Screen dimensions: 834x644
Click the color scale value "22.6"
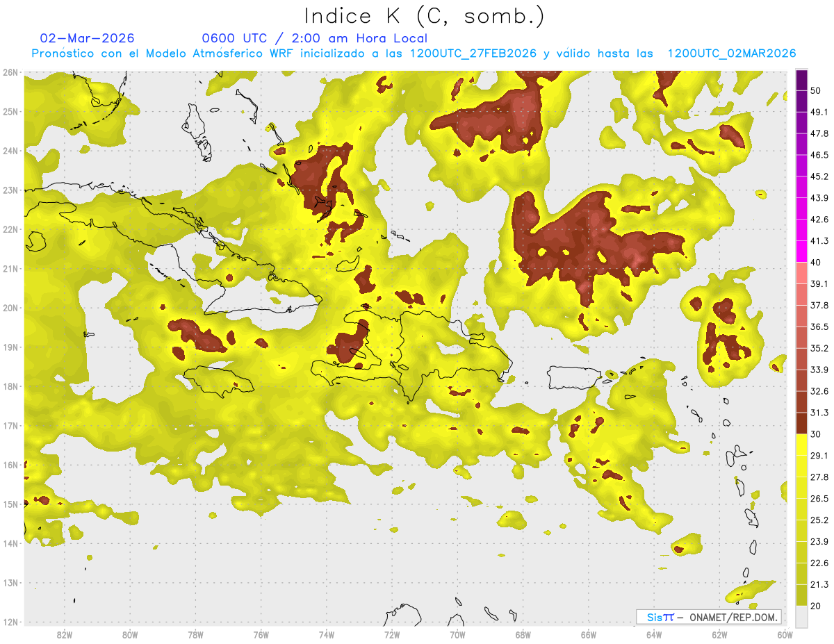819,563
